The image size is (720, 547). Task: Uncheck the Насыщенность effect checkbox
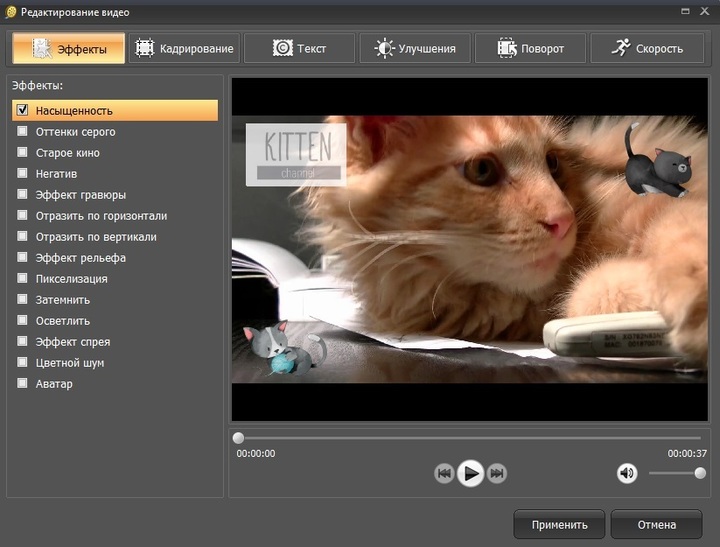coord(22,110)
